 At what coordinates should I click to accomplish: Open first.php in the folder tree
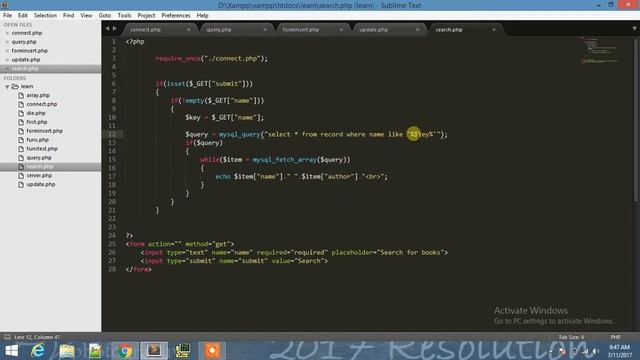tap(37, 122)
